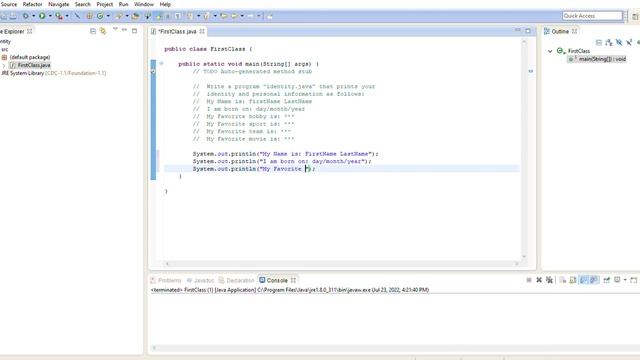Open the Navigate menu
Image resolution: width=640 pixels, height=360 pixels.
tap(58, 4)
